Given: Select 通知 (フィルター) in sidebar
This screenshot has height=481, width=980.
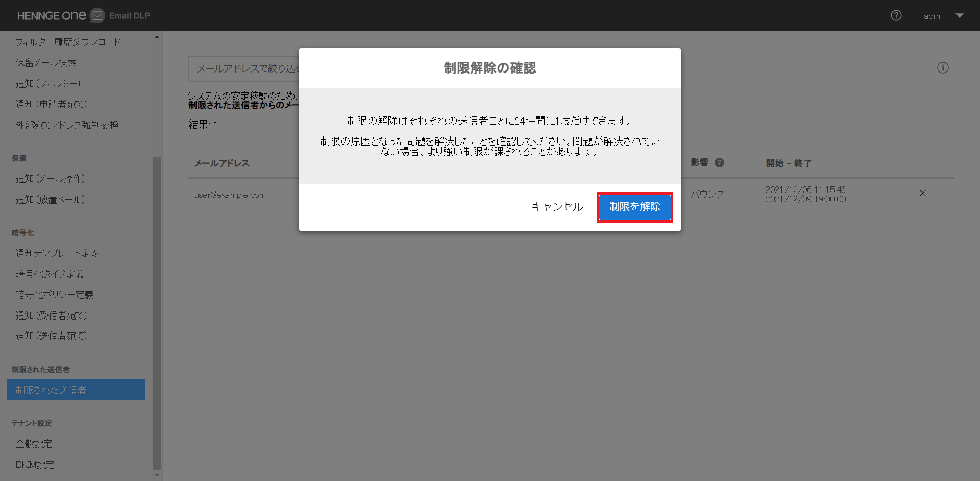Looking at the screenshot, I should 48,83.
